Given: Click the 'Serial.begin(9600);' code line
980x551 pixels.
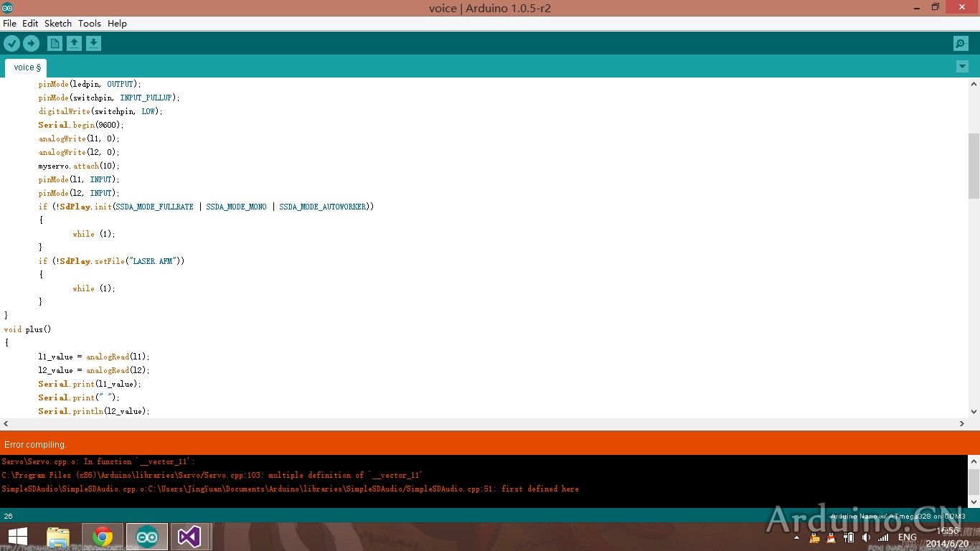Looking at the screenshot, I should pyautogui.click(x=81, y=125).
